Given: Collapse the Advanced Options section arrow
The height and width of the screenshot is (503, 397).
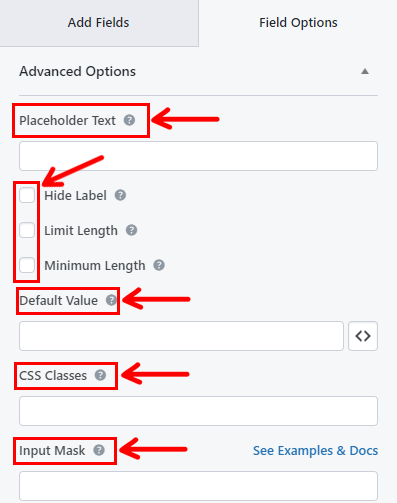Looking at the screenshot, I should pyautogui.click(x=365, y=71).
